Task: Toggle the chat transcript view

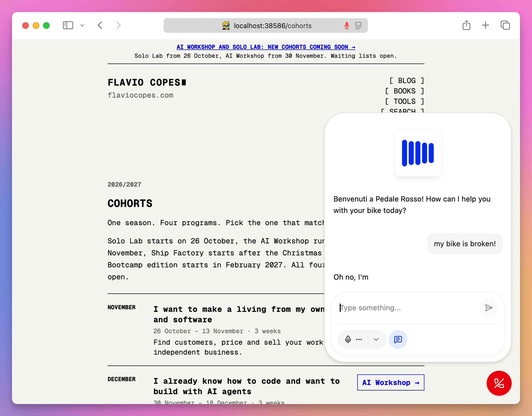Action: tap(398, 339)
